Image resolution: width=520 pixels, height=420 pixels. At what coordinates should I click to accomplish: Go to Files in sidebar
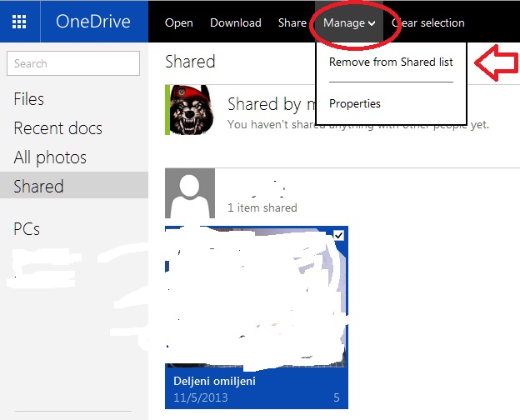click(x=29, y=99)
